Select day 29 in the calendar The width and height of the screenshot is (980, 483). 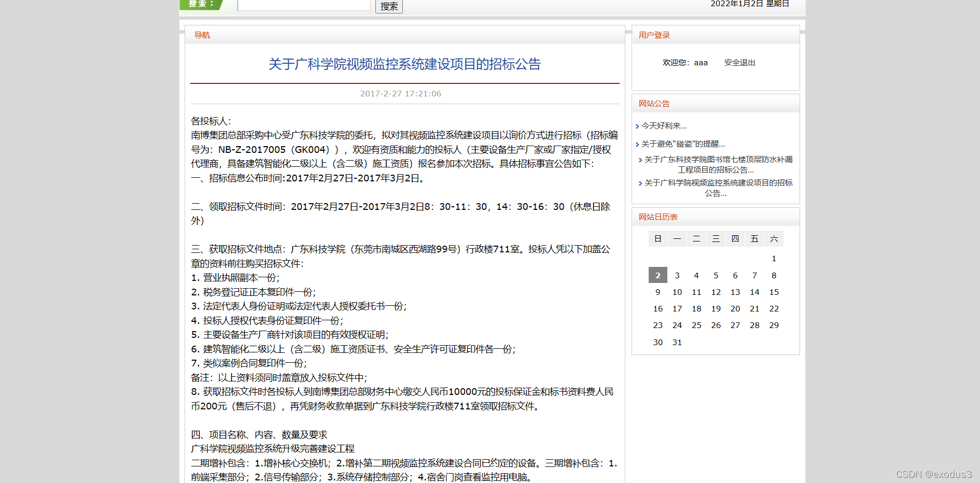[774, 325]
